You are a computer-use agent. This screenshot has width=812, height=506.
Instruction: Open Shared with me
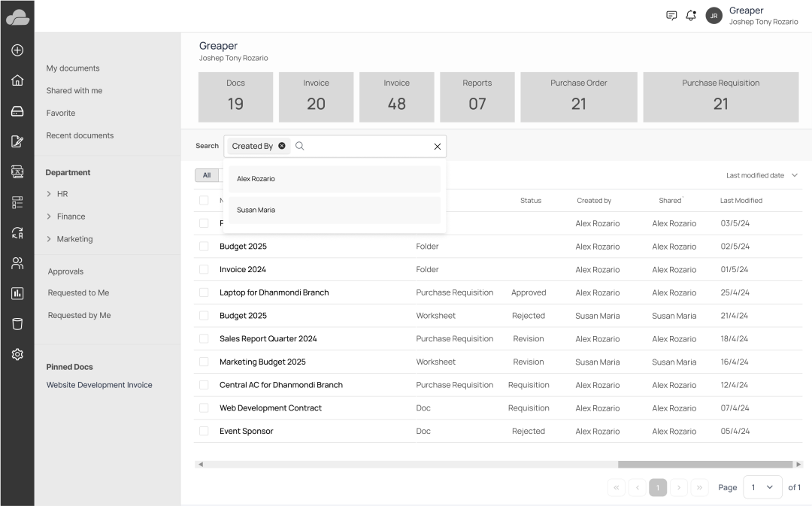[74, 91]
